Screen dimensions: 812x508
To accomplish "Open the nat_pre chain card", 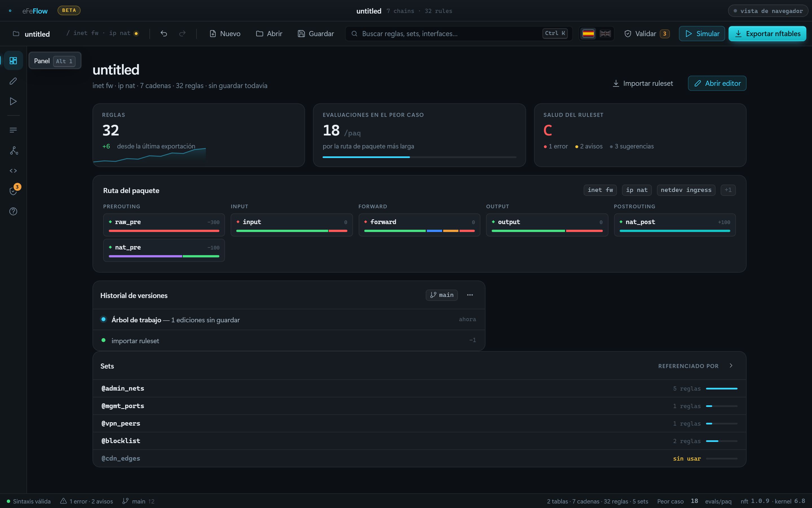I will click(164, 250).
